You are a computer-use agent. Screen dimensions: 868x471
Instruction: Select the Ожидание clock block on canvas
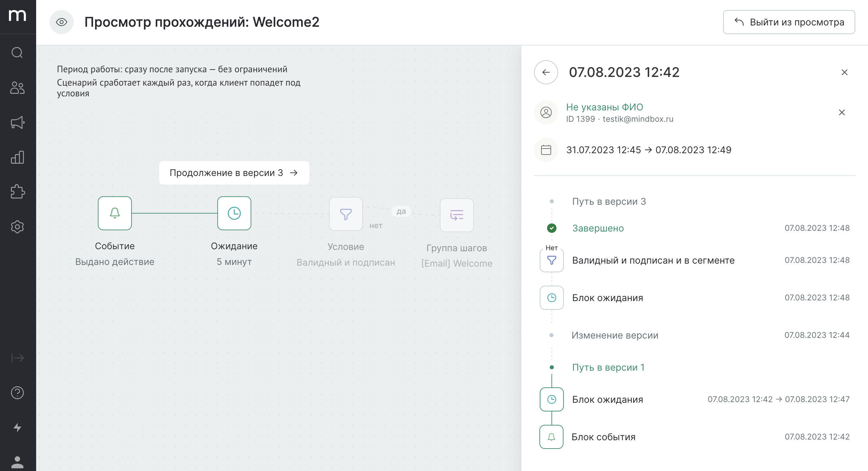click(234, 213)
